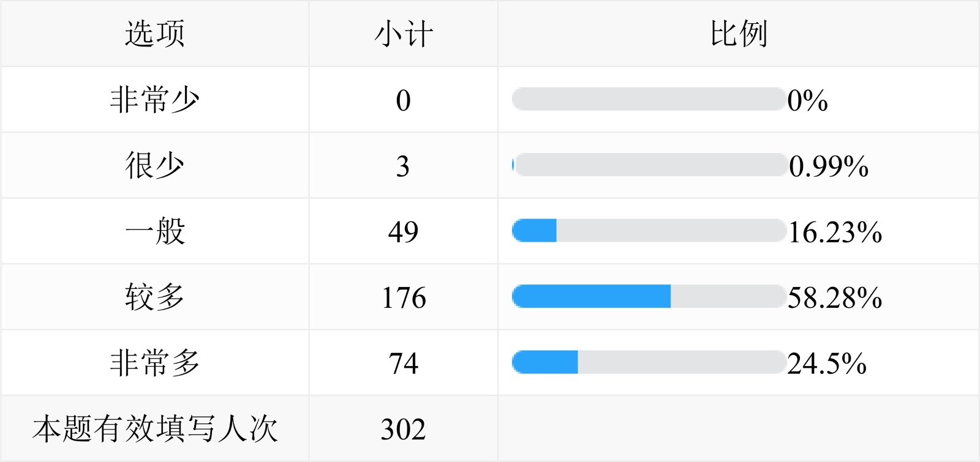Click the 176 subtotal count

pyautogui.click(x=404, y=298)
